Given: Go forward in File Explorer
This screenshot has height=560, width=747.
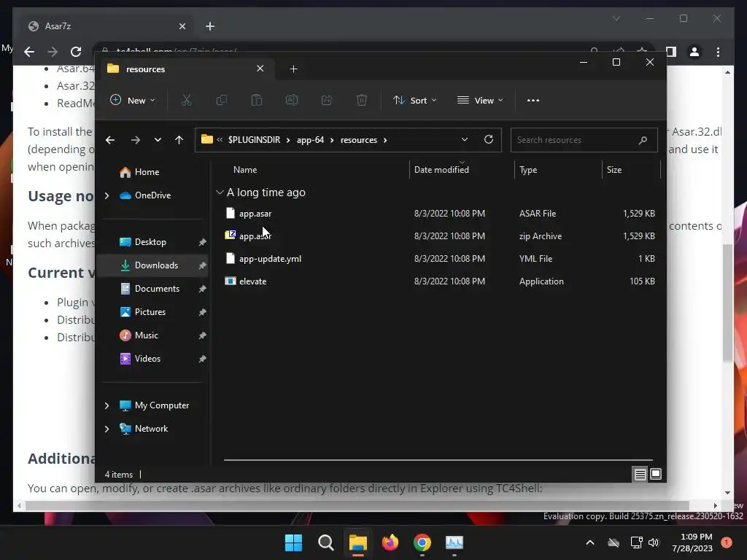Looking at the screenshot, I should 135,140.
